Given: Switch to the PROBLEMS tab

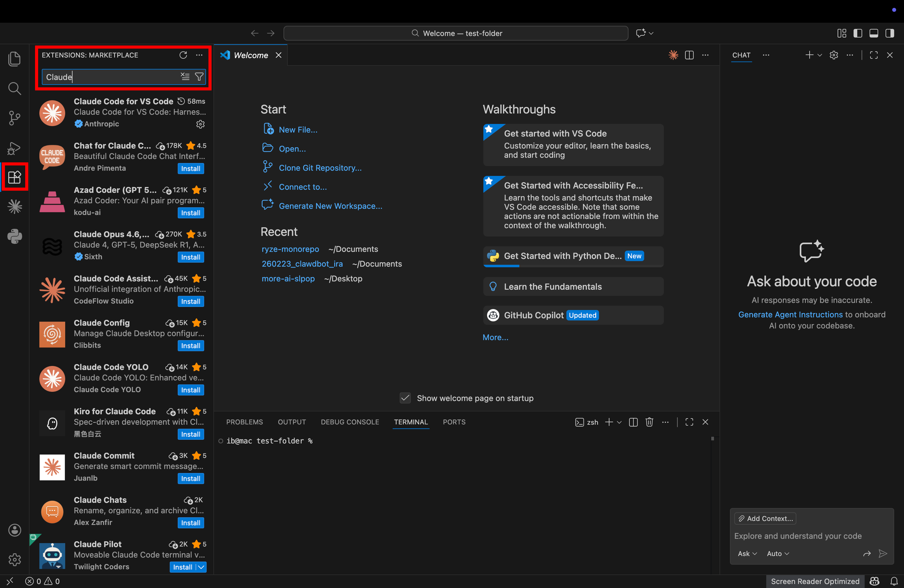Looking at the screenshot, I should [x=245, y=422].
